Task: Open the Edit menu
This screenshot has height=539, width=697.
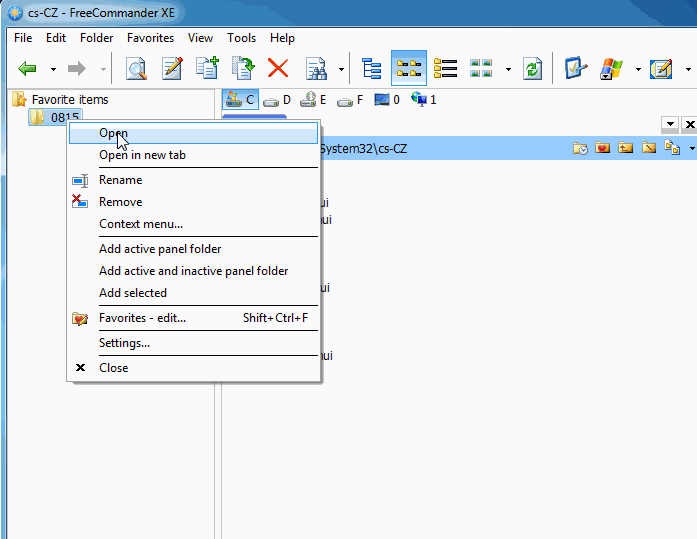Action: 56,38
